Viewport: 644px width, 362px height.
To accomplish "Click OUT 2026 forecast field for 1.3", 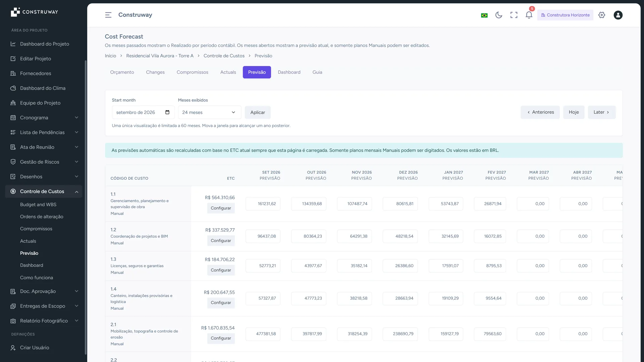I will pyautogui.click(x=309, y=266).
